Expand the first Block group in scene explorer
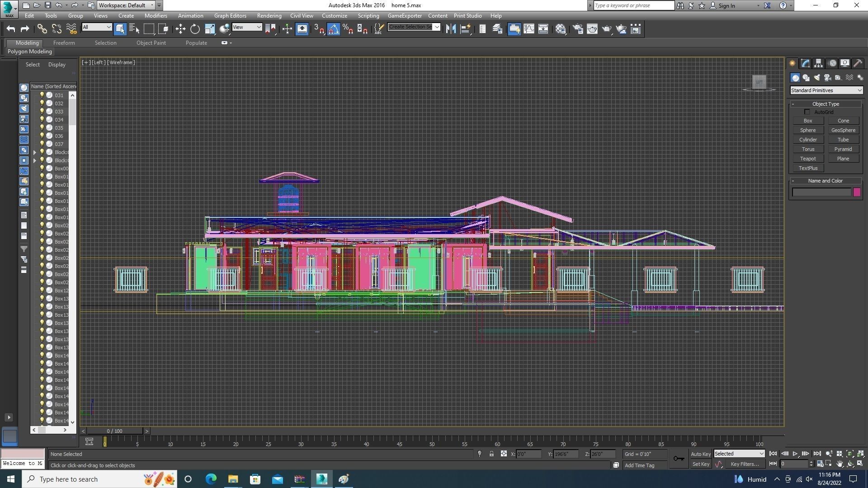Image resolution: width=868 pixels, height=488 pixels. click(35, 152)
